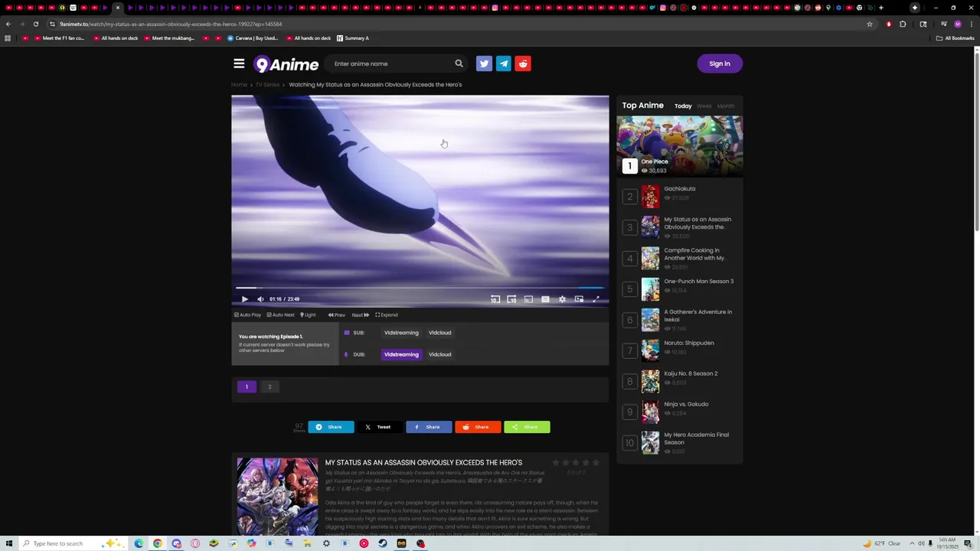Open the TV Series breadcrumb link

(267, 85)
